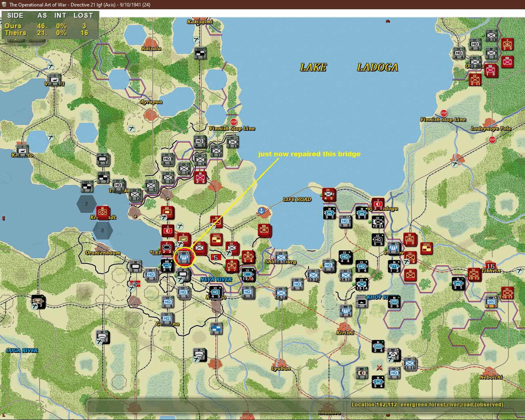Select the red unit on Kronstadt
The width and height of the screenshot is (525, 420).
103,212
